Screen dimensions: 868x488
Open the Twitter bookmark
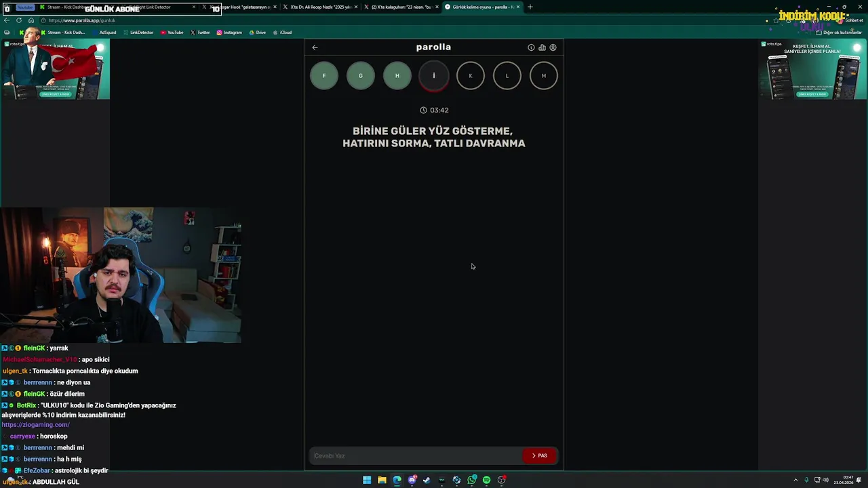click(200, 33)
